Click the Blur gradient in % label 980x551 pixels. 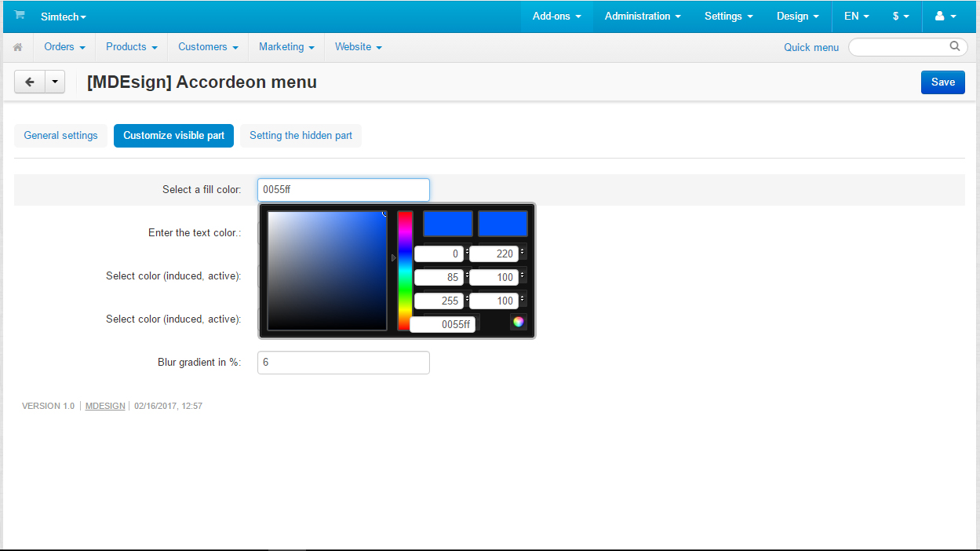[x=199, y=363]
